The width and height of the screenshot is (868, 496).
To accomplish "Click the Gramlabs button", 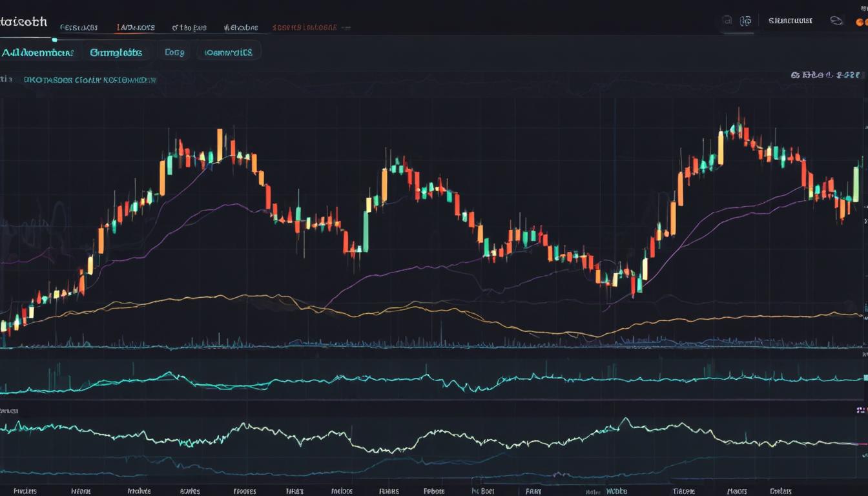I will pos(116,52).
